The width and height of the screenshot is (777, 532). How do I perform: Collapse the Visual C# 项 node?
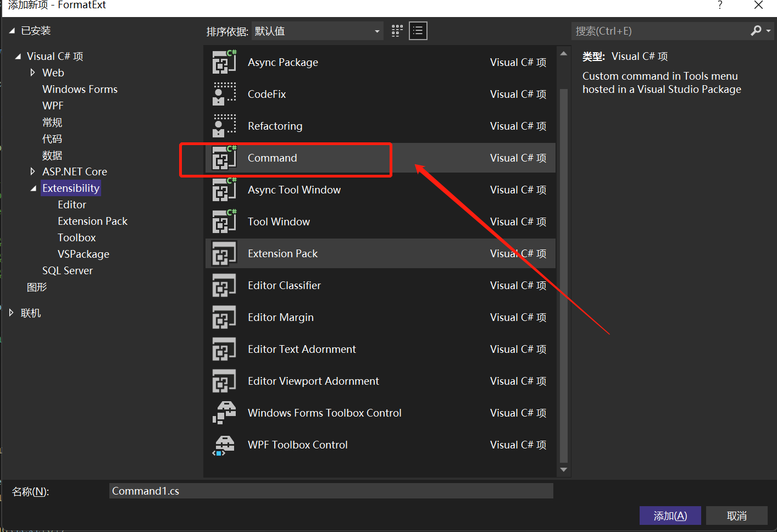(x=18, y=56)
